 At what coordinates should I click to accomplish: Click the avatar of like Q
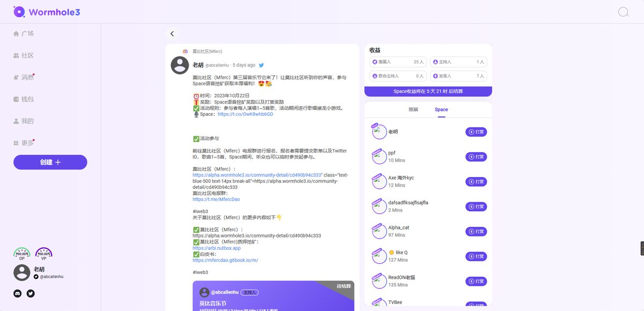(x=379, y=256)
